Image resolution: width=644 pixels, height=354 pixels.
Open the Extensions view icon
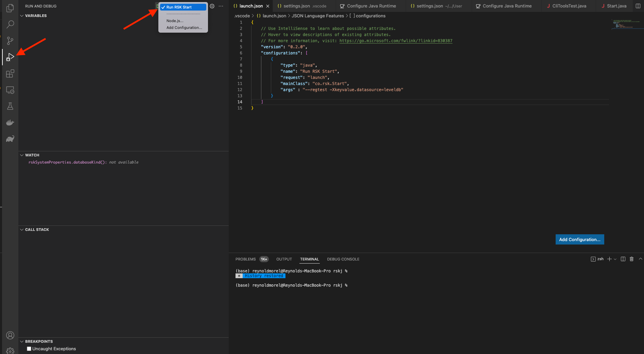pyautogui.click(x=10, y=73)
